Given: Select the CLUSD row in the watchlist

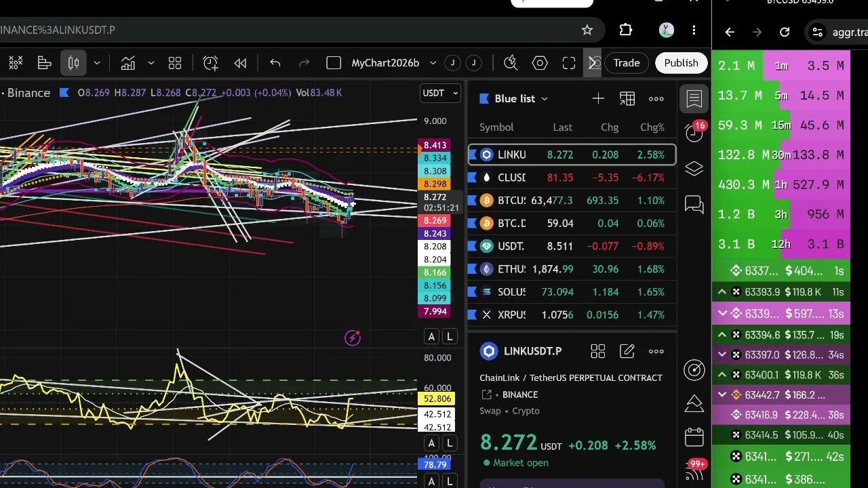Looking at the screenshot, I should click(x=572, y=178).
